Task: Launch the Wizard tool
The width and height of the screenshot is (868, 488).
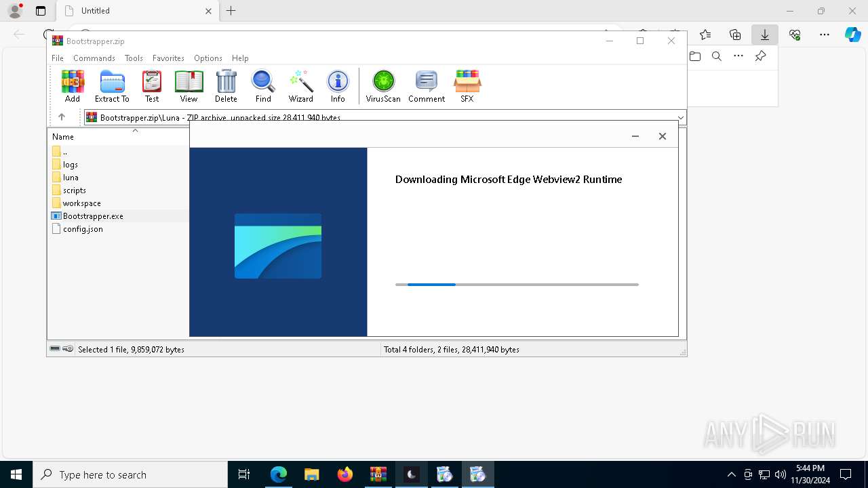Action: click(300, 86)
